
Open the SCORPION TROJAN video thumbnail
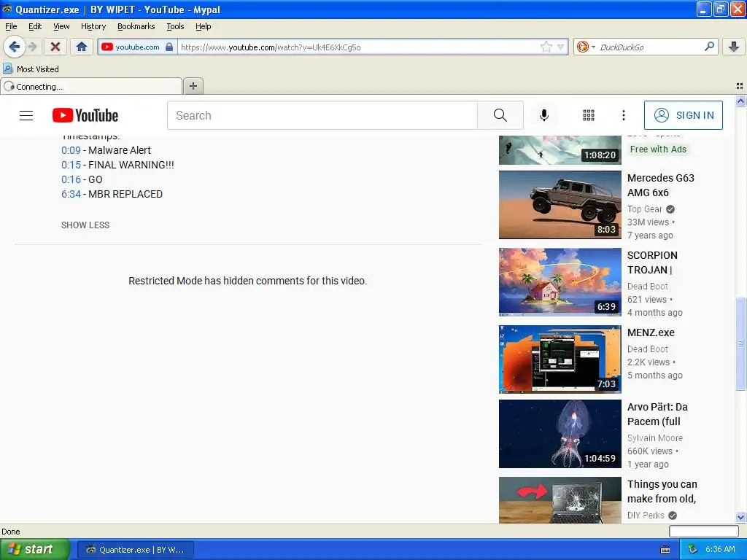pos(560,282)
